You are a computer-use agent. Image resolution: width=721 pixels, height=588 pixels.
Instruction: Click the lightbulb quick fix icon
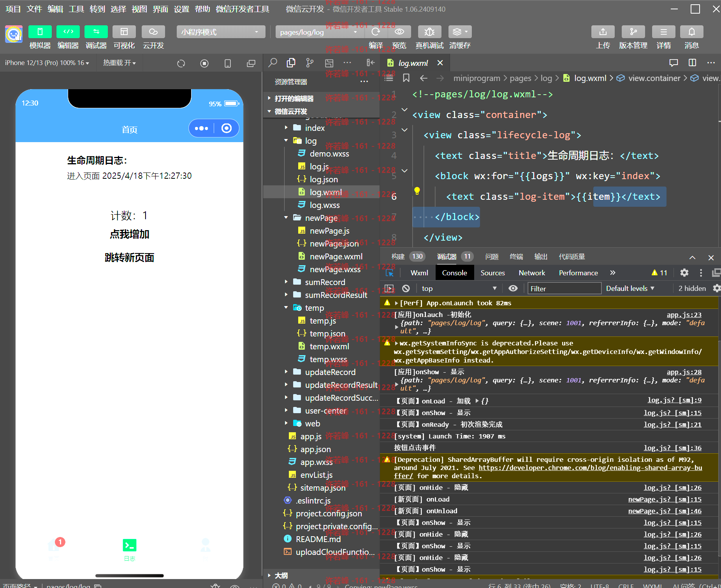(417, 191)
